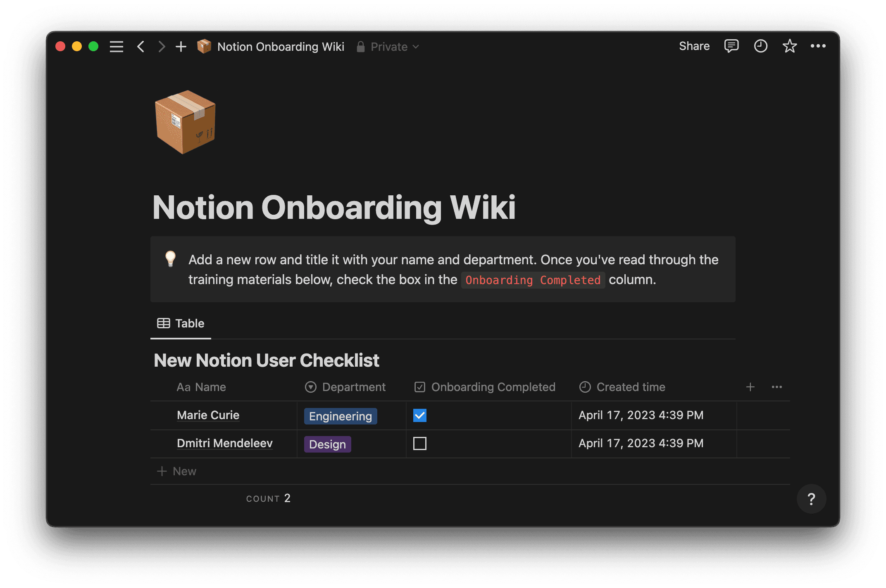Favorite this page with the star icon
The width and height of the screenshot is (886, 588).
[x=790, y=46]
